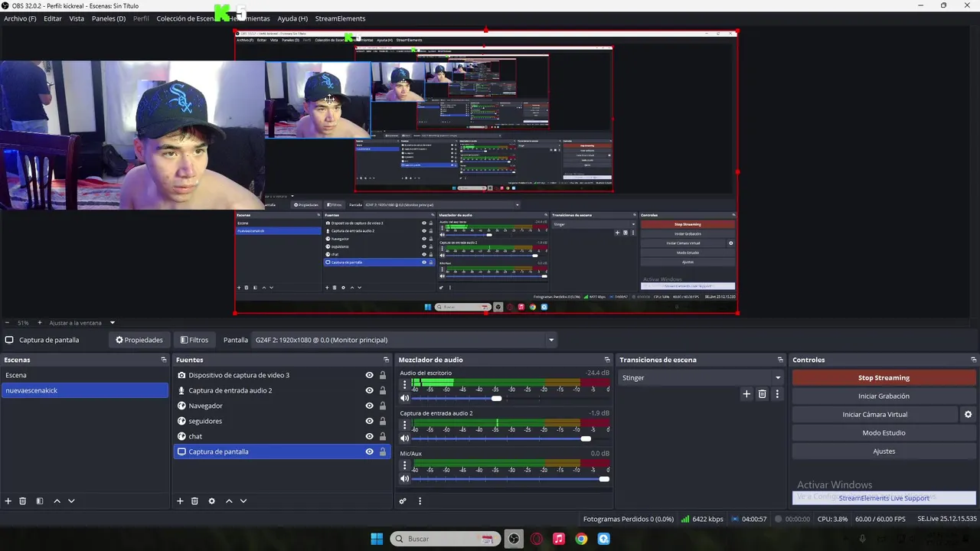
Task: Select the nuevaescenakick scene
Action: [x=84, y=390]
